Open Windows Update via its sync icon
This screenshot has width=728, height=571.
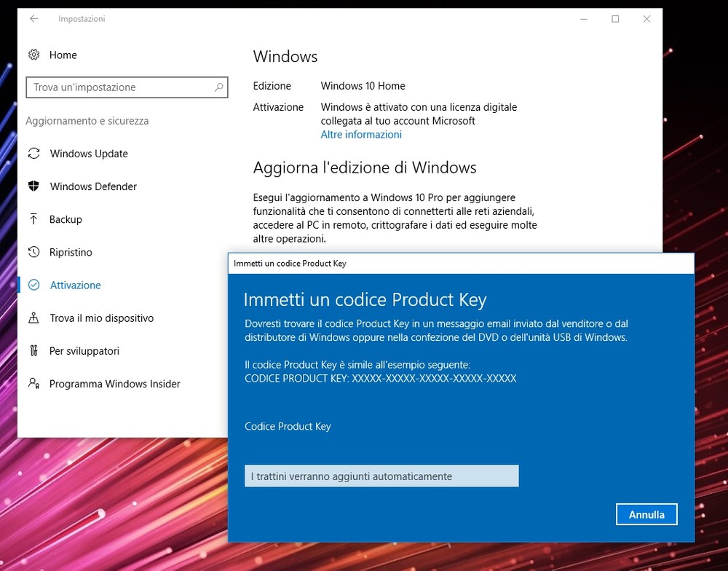(x=33, y=154)
